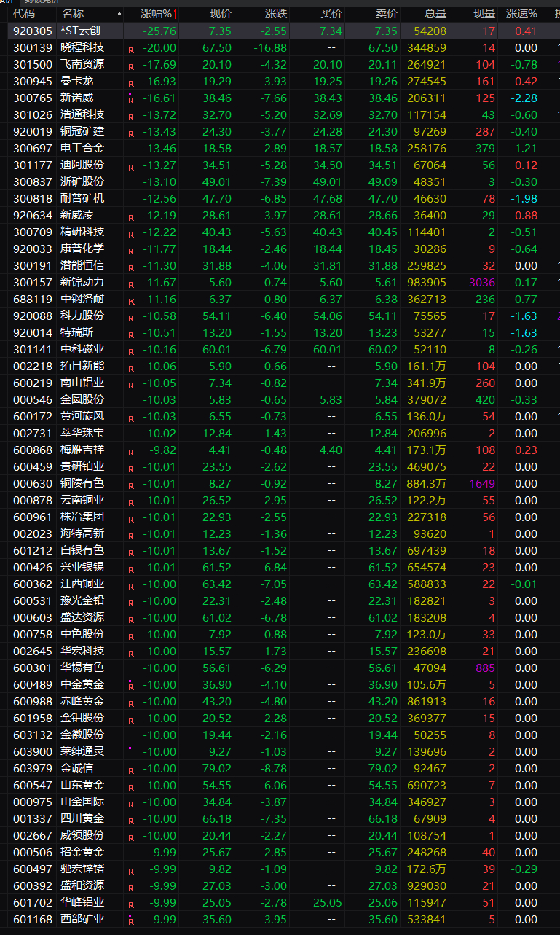Screen dimensions: 560x935
Task: Select the 株冶集团 stock name
Action: pyautogui.click(x=82, y=517)
